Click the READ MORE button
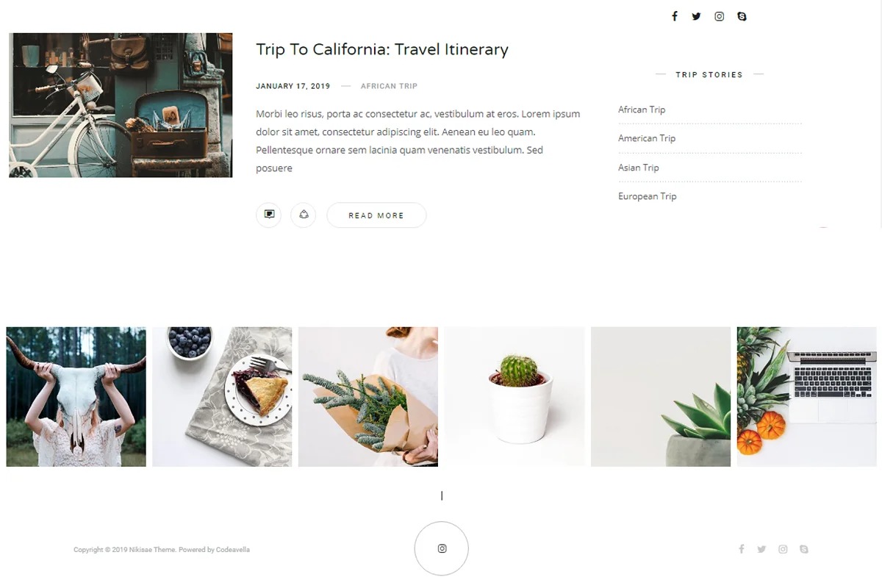The image size is (882, 588). click(x=376, y=215)
